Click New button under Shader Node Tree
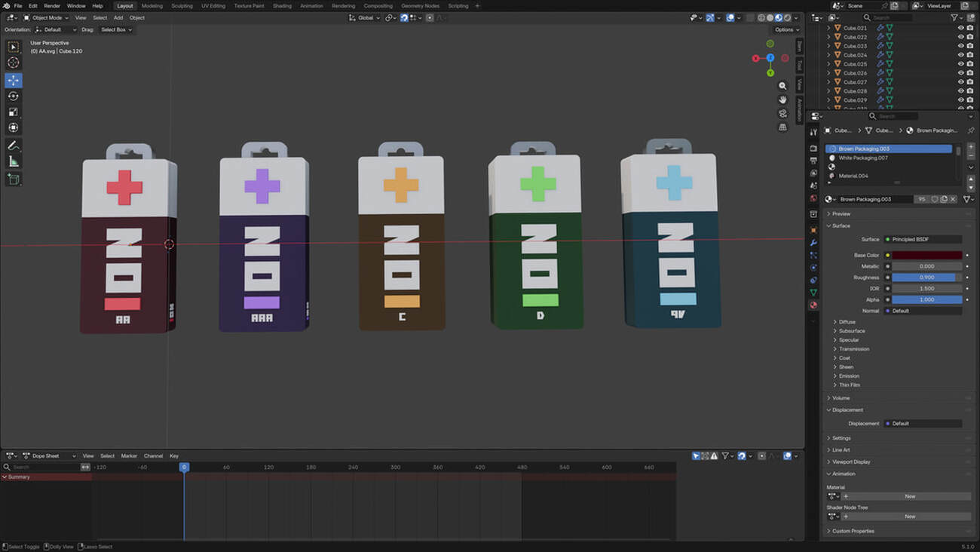The width and height of the screenshot is (980, 552). click(909, 517)
